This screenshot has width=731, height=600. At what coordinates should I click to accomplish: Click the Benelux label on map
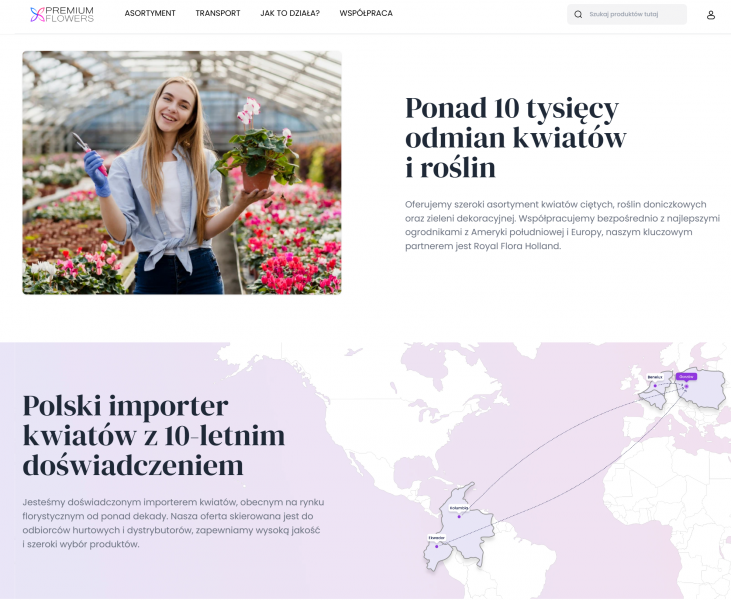pos(655,377)
